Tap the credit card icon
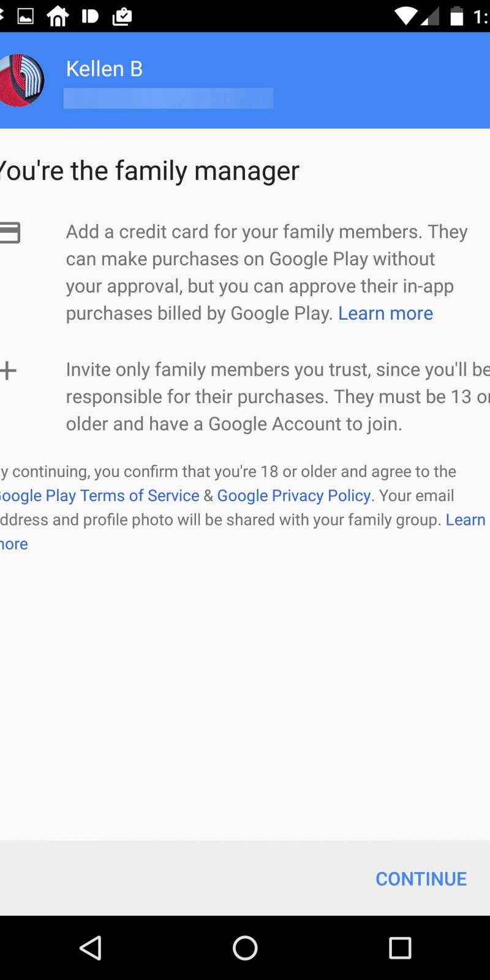The width and height of the screenshot is (490, 980). (10, 233)
